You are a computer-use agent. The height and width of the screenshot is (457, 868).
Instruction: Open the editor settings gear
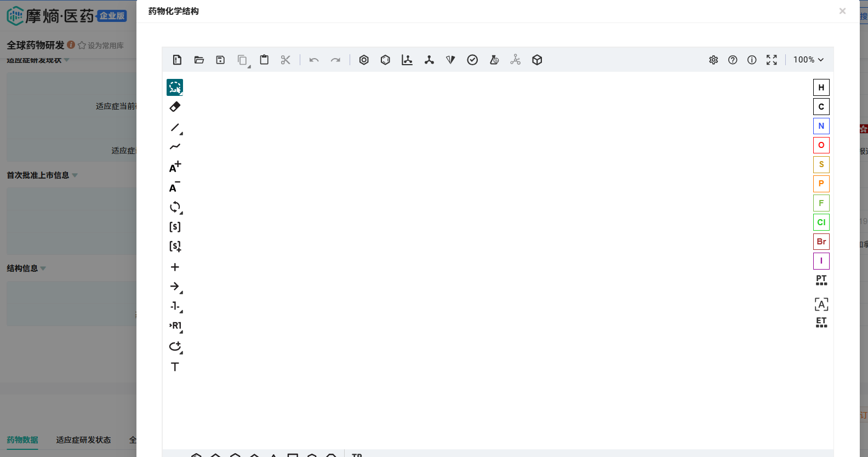[x=713, y=60]
